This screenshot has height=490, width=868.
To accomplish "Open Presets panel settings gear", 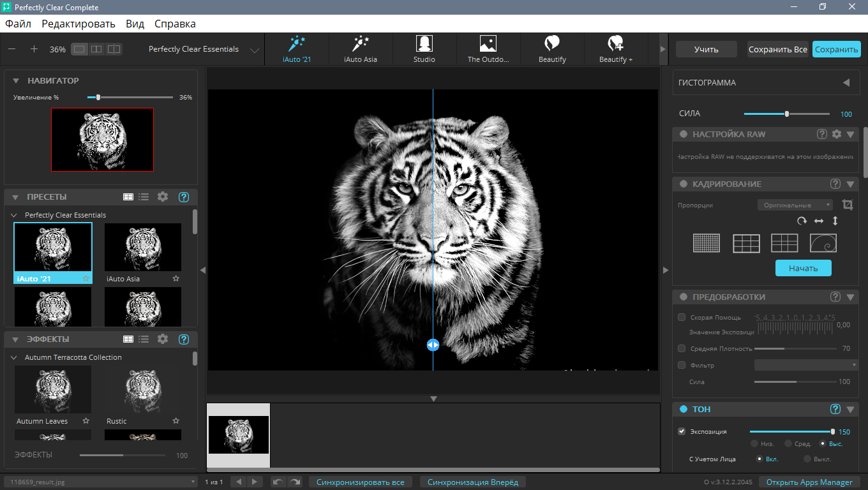I will coord(163,197).
